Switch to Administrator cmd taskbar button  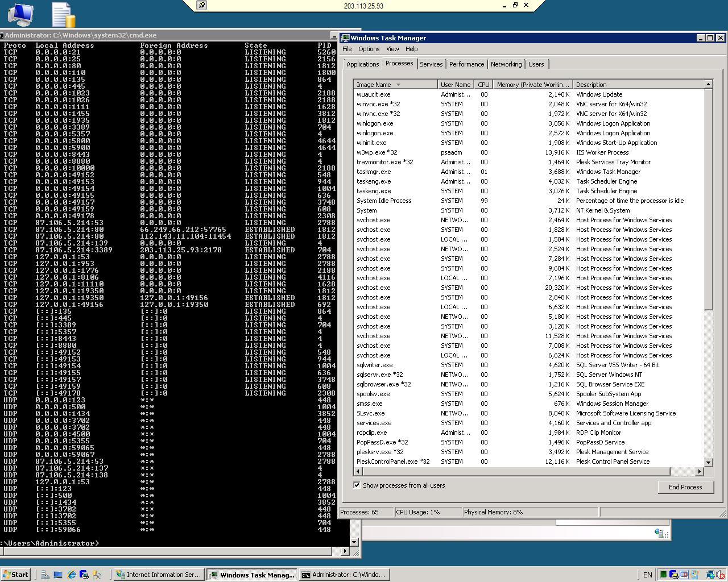tap(344, 575)
